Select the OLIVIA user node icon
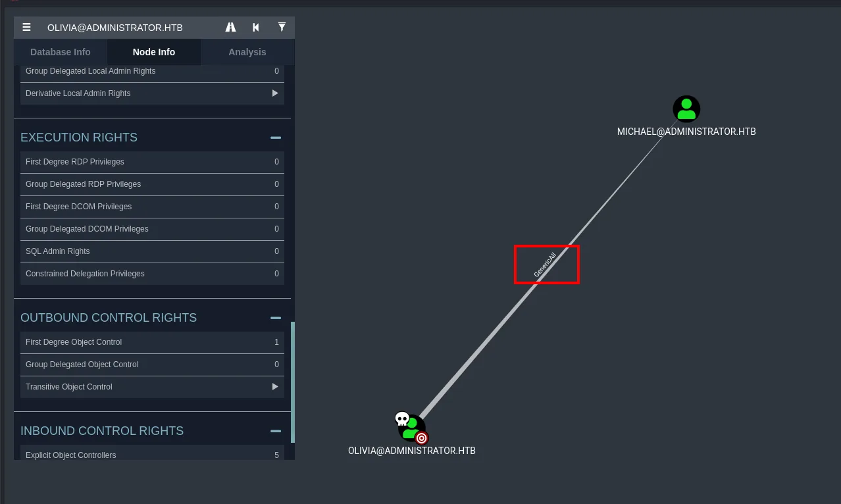Viewport: 841px width, 504px height. (x=412, y=428)
